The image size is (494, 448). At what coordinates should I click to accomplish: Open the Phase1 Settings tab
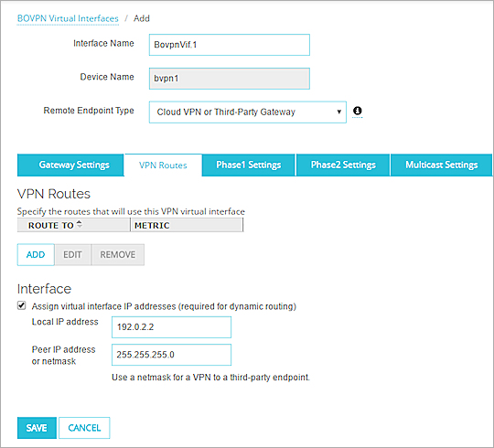point(248,165)
